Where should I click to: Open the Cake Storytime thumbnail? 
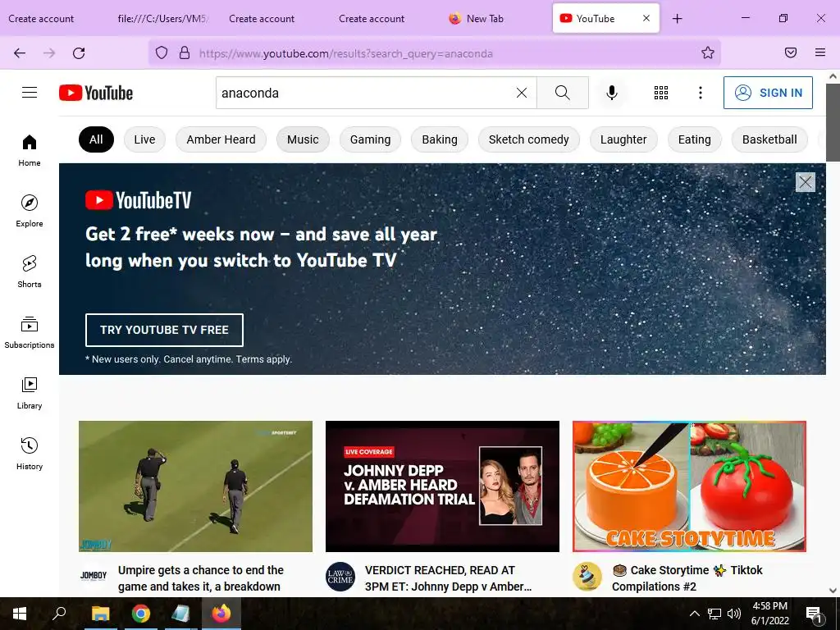coord(689,486)
